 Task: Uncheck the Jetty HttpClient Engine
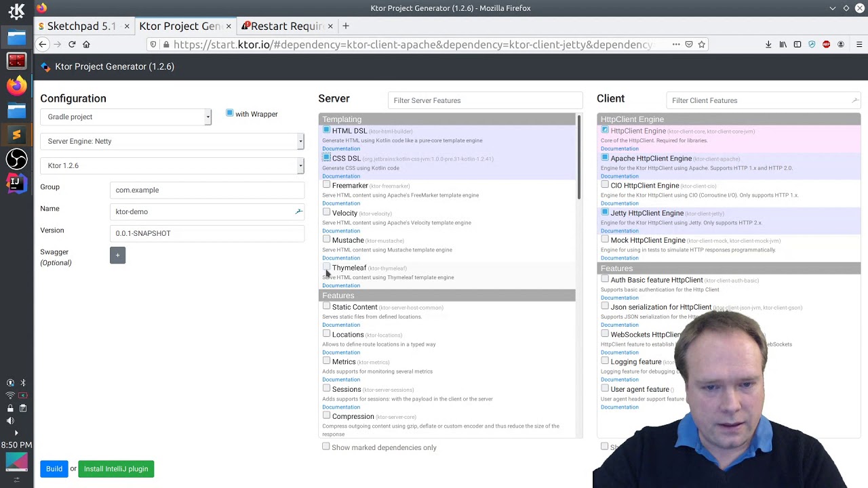(605, 212)
